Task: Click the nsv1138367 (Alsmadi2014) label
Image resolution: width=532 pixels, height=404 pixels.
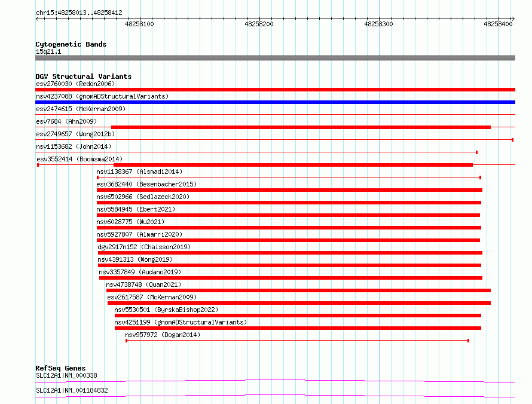Action: coord(139,172)
